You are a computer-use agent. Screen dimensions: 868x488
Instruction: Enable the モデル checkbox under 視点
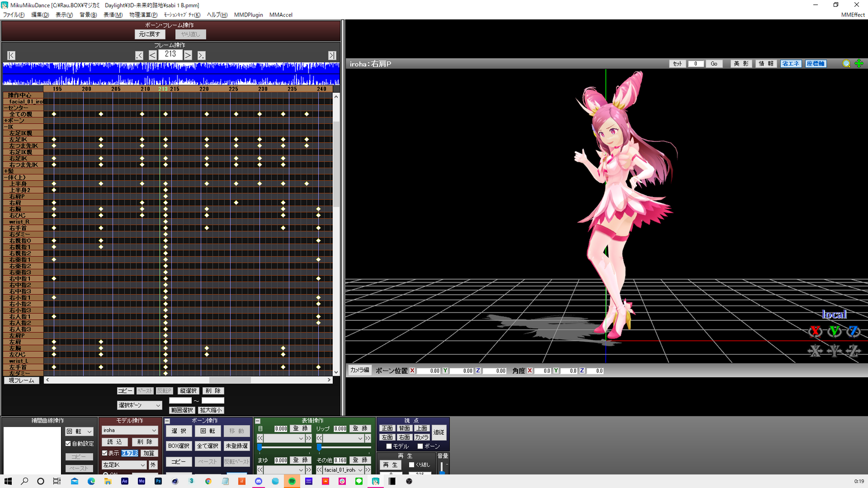tap(389, 447)
